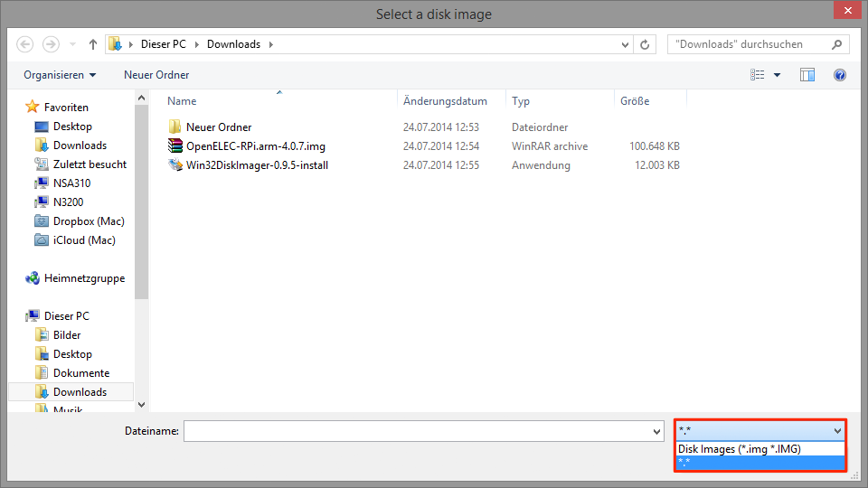This screenshot has width=868, height=488.
Task: Open Bilder under Dieser PC
Action: [67, 334]
